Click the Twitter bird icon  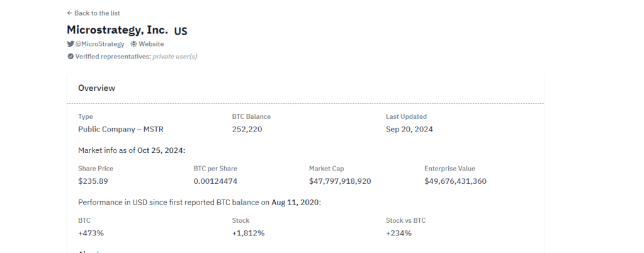(71, 44)
